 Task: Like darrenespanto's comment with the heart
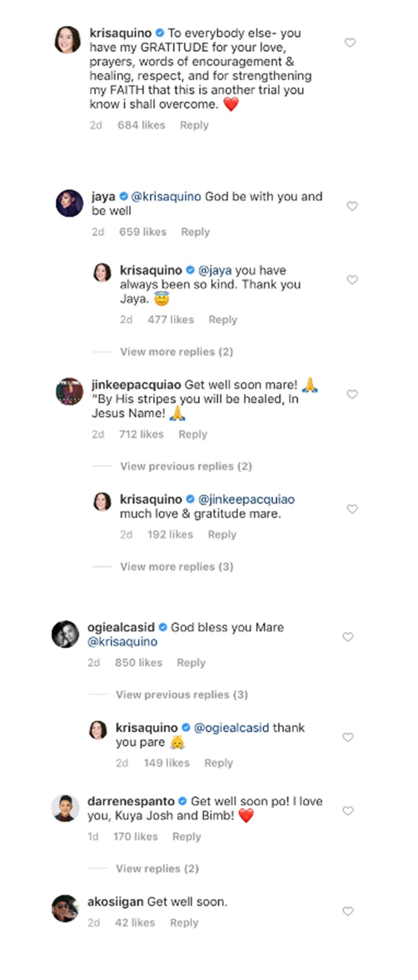[x=348, y=811]
